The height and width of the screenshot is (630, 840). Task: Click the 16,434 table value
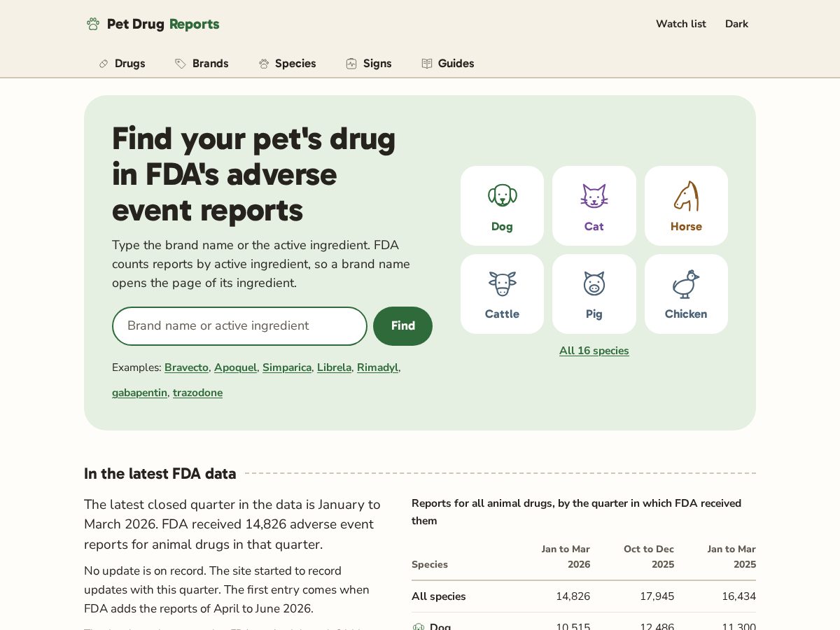point(738,596)
